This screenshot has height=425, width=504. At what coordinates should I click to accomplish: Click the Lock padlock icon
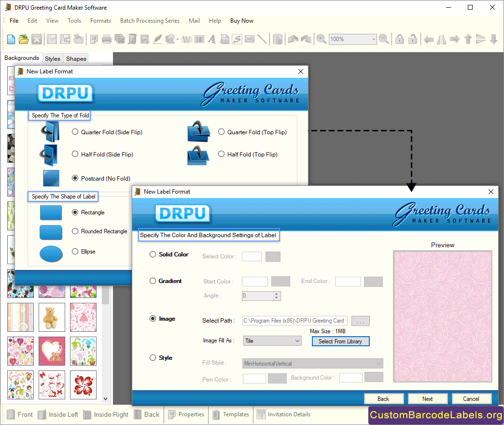[400, 39]
